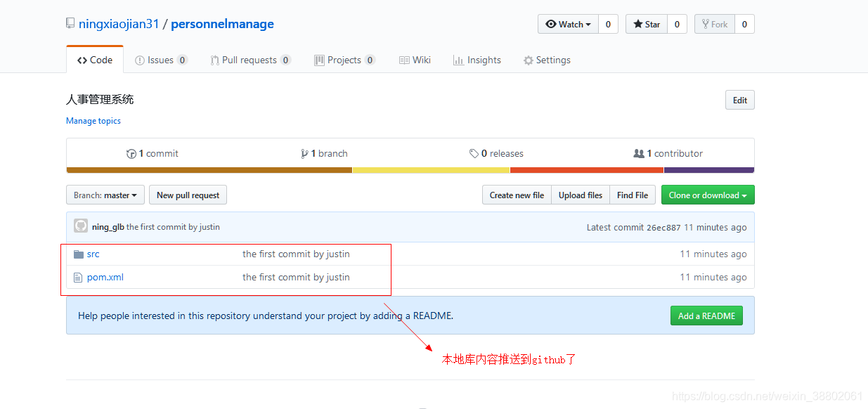Click the Insights graph icon
The width and height of the screenshot is (868, 409).
point(458,60)
